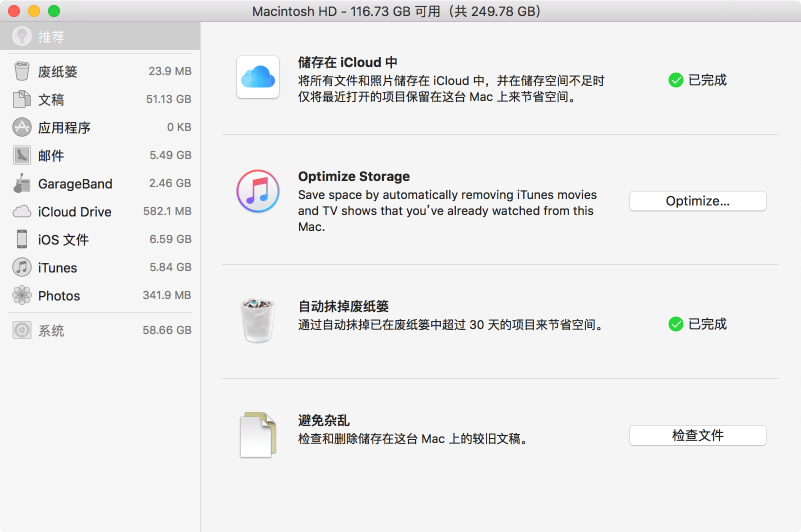
Task: Minimize the window with yellow button
Action: pyautogui.click(x=34, y=11)
